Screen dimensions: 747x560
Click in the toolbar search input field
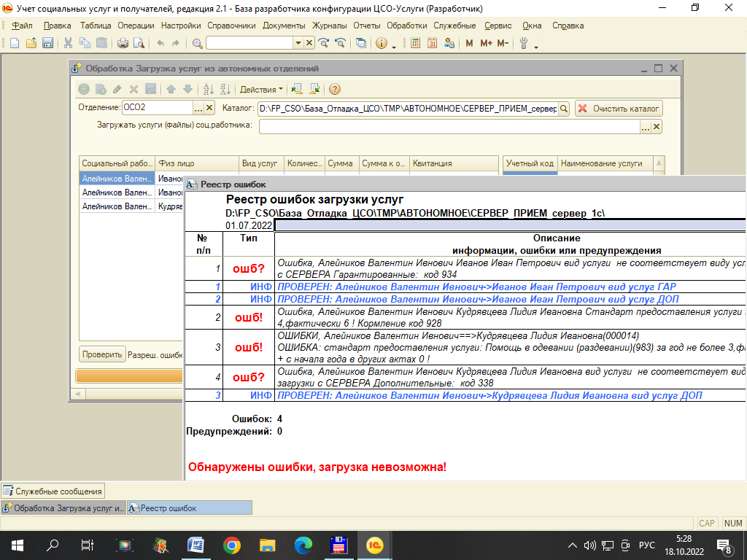tap(249, 43)
